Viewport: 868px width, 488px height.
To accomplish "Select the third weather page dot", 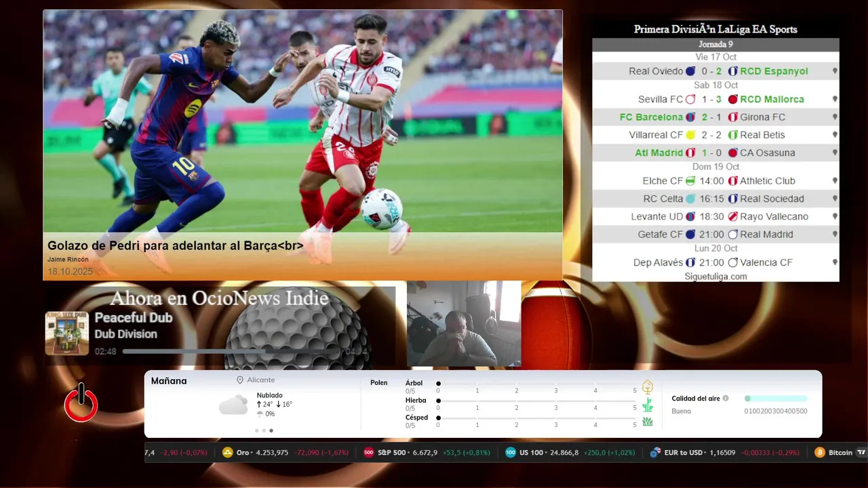I will [x=271, y=430].
